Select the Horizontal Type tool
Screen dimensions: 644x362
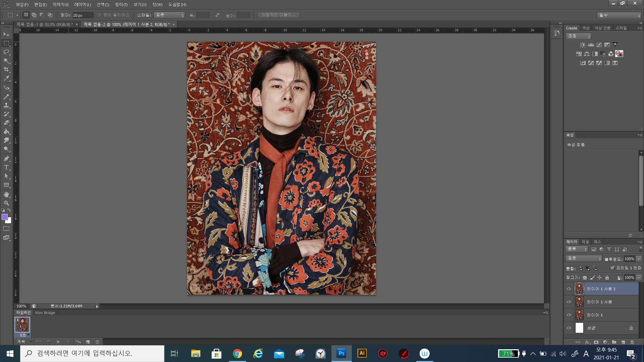point(6,167)
